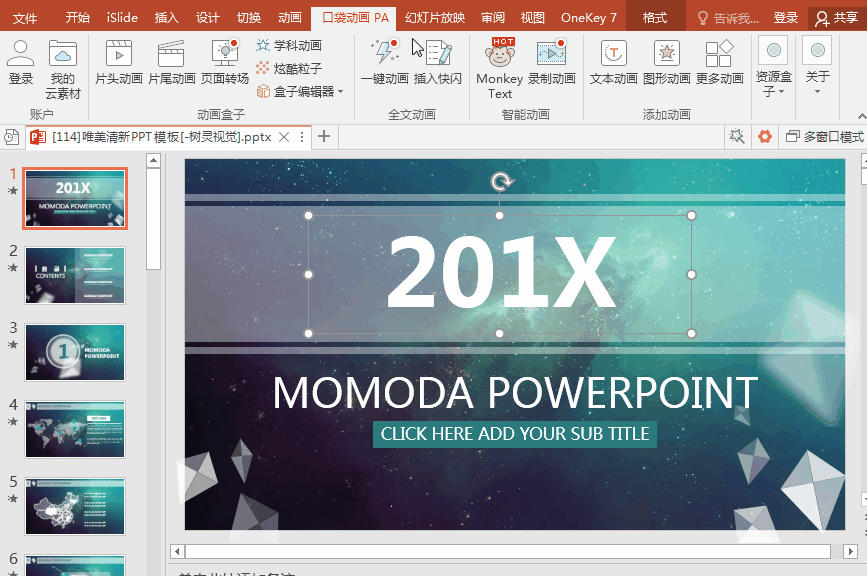Screen dimensions: 867x576
Task: Open 更多动画 gallery
Action: click(x=719, y=62)
